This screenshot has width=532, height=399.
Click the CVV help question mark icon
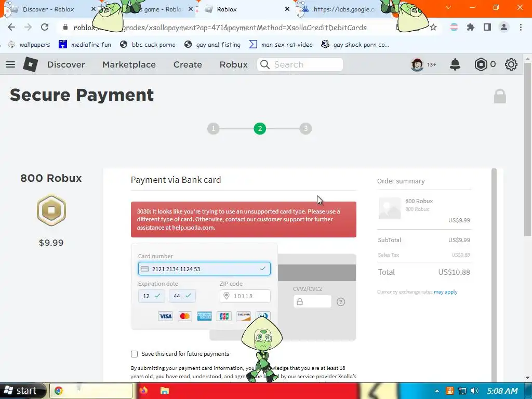pos(341,302)
